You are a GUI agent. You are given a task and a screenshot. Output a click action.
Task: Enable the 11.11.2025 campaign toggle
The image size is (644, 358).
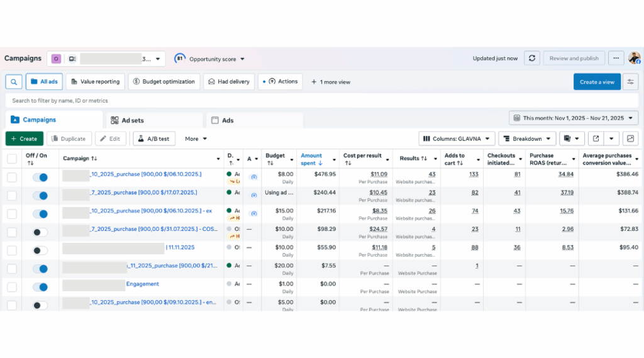click(40, 250)
